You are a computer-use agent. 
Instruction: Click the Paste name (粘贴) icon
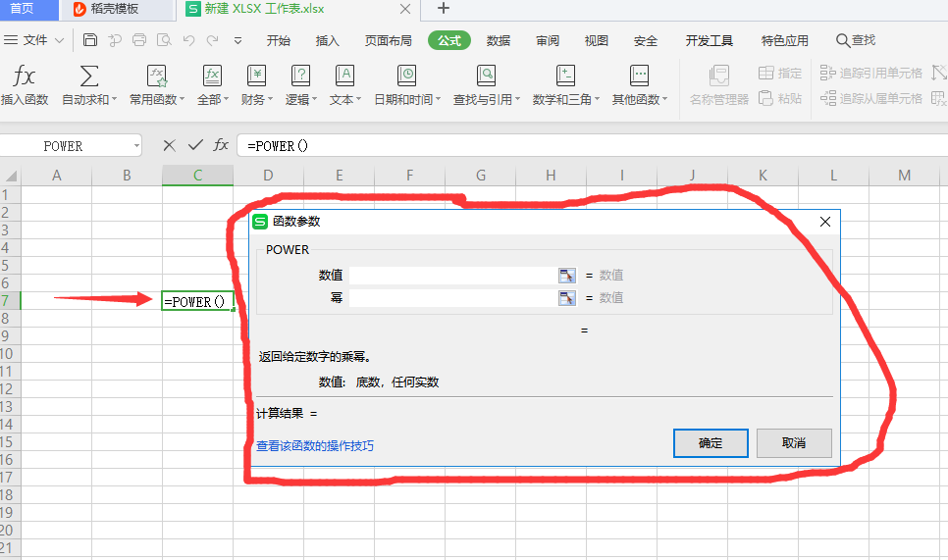click(x=766, y=98)
